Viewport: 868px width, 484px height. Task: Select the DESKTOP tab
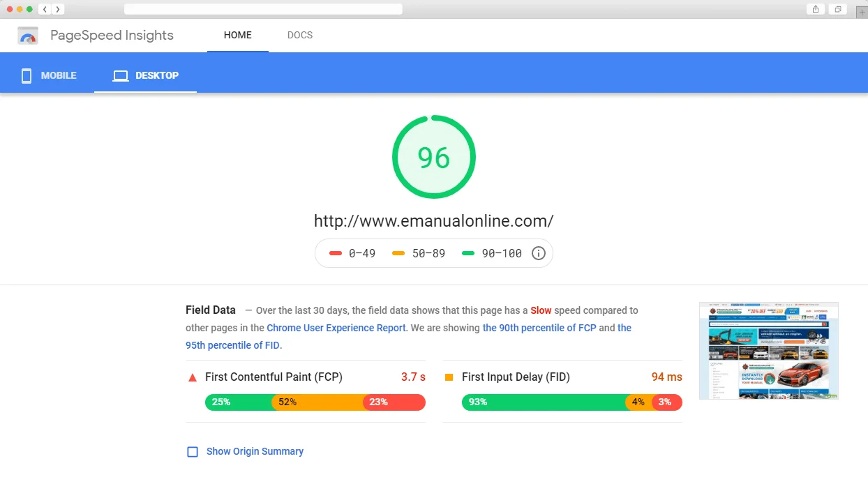[x=146, y=75]
